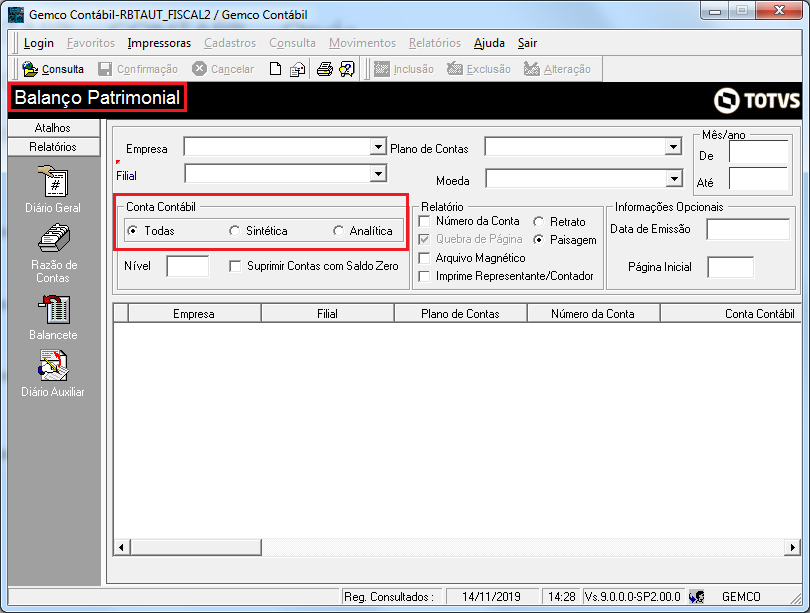Viewport: 810px width, 613px height.
Task: Click the Inclusão toolbar button
Action: (403, 69)
